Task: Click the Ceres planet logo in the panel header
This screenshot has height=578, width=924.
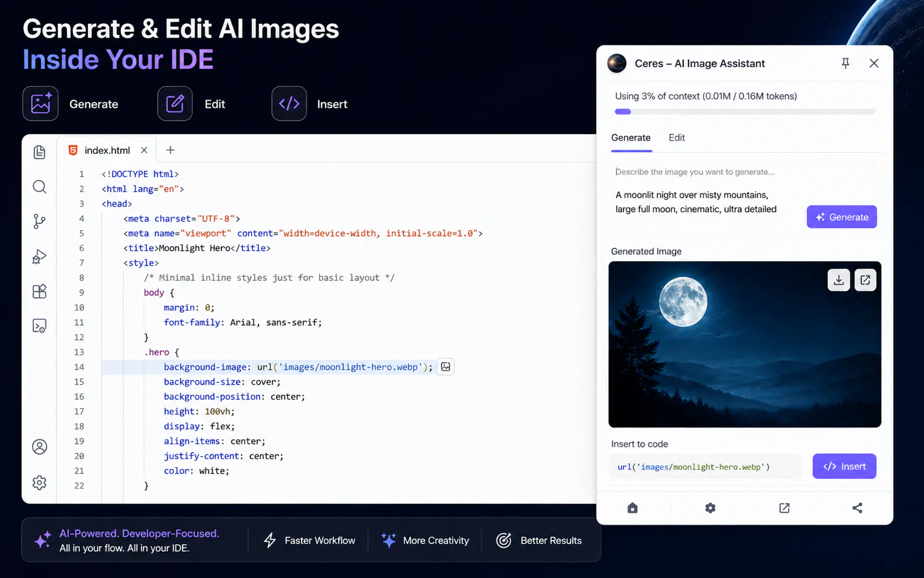Action: (x=617, y=64)
